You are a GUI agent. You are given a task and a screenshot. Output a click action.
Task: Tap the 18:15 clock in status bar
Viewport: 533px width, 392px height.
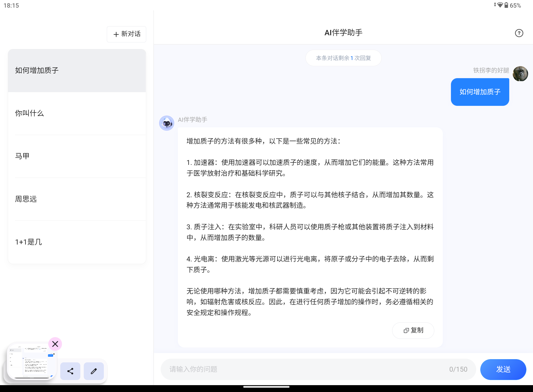(x=11, y=5)
